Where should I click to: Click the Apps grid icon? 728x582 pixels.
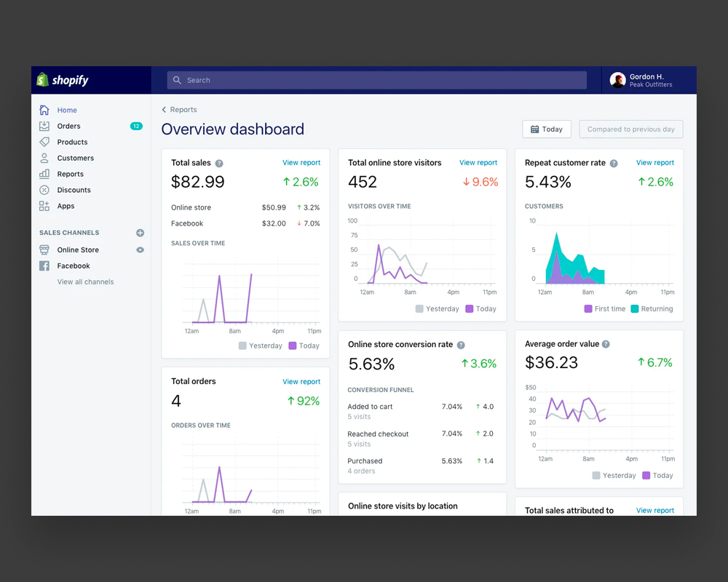point(44,206)
